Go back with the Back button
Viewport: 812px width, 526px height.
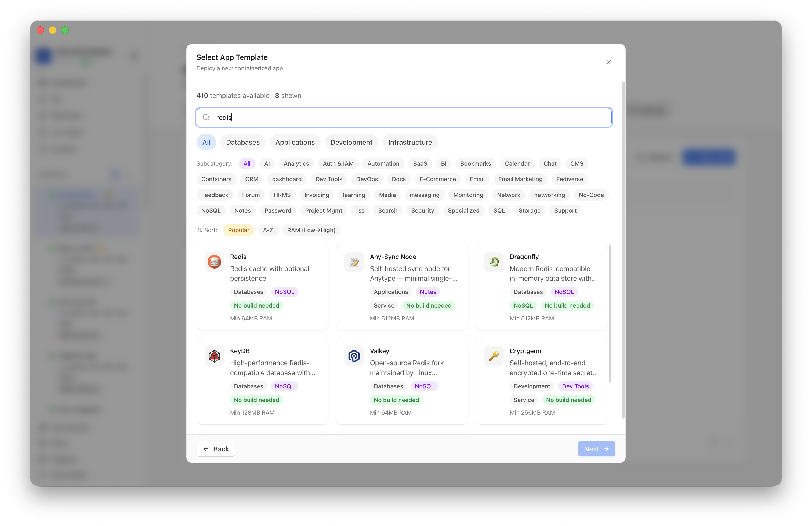point(216,449)
